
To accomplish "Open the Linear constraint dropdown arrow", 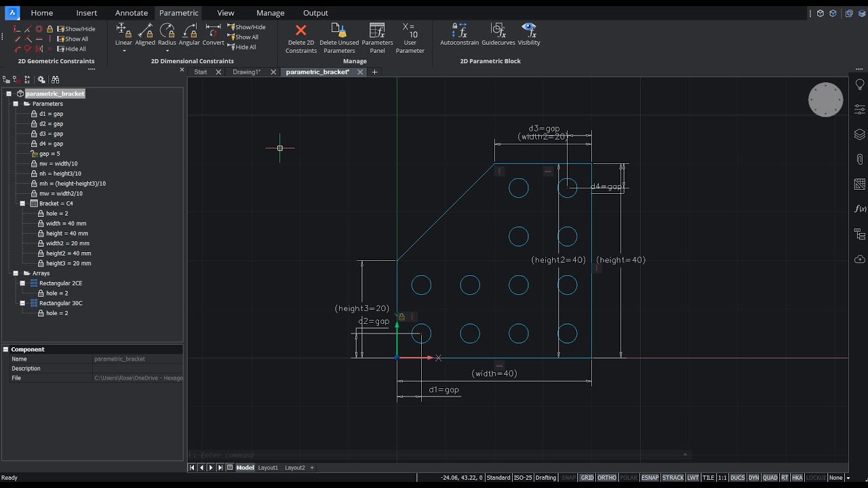I will [x=123, y=51].
